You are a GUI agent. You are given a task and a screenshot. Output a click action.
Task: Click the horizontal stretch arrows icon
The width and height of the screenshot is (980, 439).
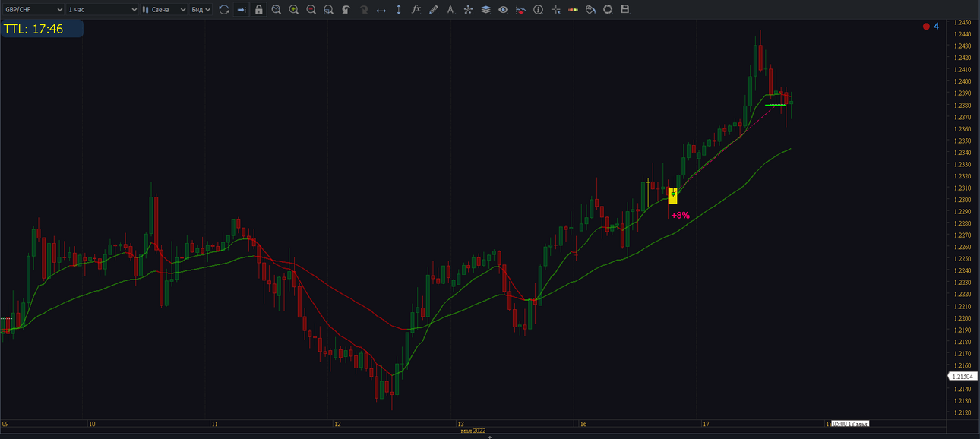(381, 10)
